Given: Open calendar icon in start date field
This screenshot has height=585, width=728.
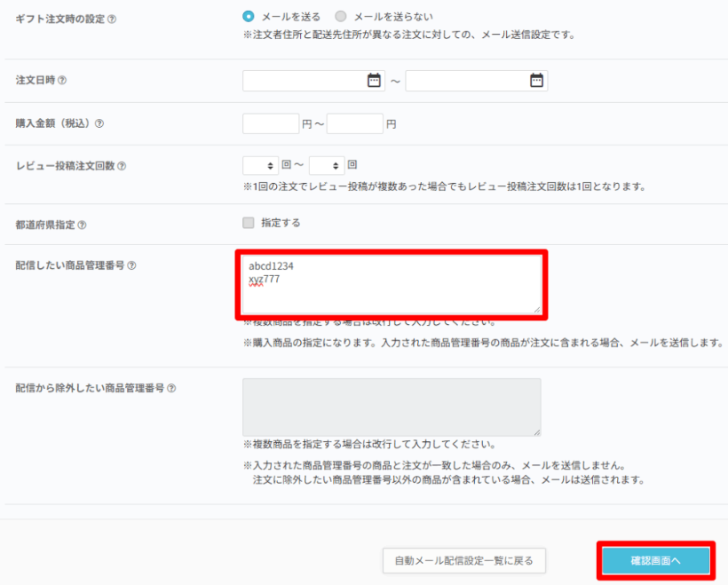Looking at the screenshot, I should [374, 81].
